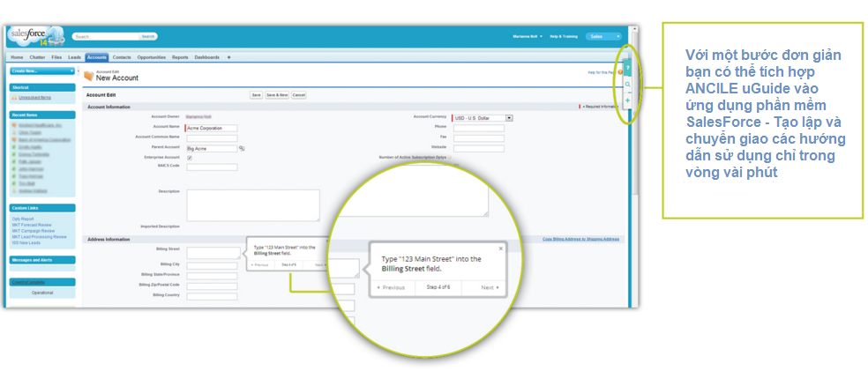Click the Website input field
868x371 pixels.
click(x=479, y=148)
